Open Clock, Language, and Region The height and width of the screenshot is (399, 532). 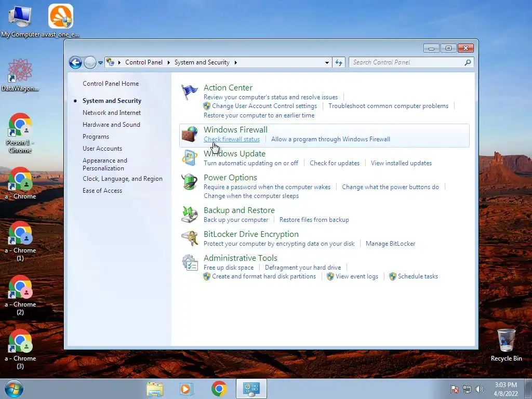coord(123,179)
